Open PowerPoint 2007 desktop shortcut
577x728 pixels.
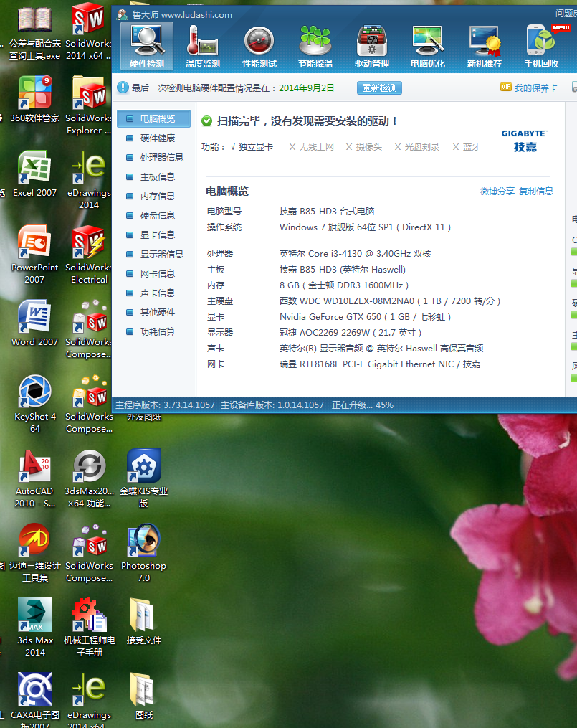point(35,255)
